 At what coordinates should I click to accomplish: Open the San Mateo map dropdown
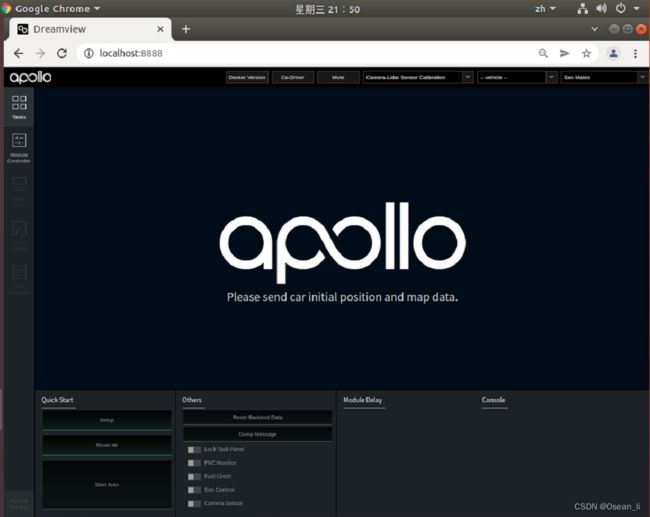604,78
